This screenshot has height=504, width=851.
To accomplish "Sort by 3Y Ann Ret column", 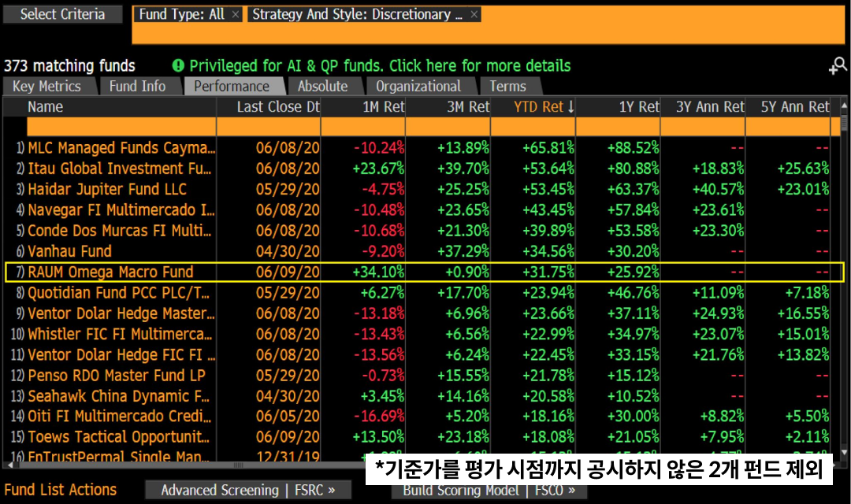I will click(x=710, y=107).
